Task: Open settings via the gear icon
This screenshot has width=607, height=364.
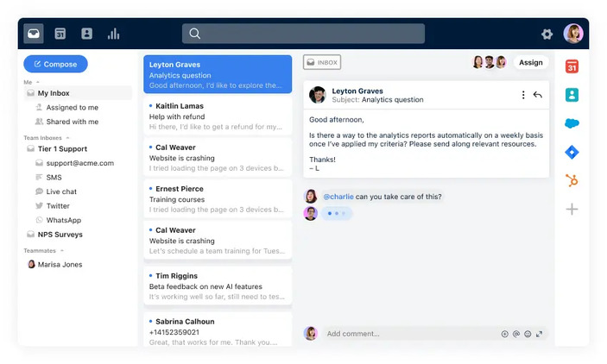Action: pos(547,35)
